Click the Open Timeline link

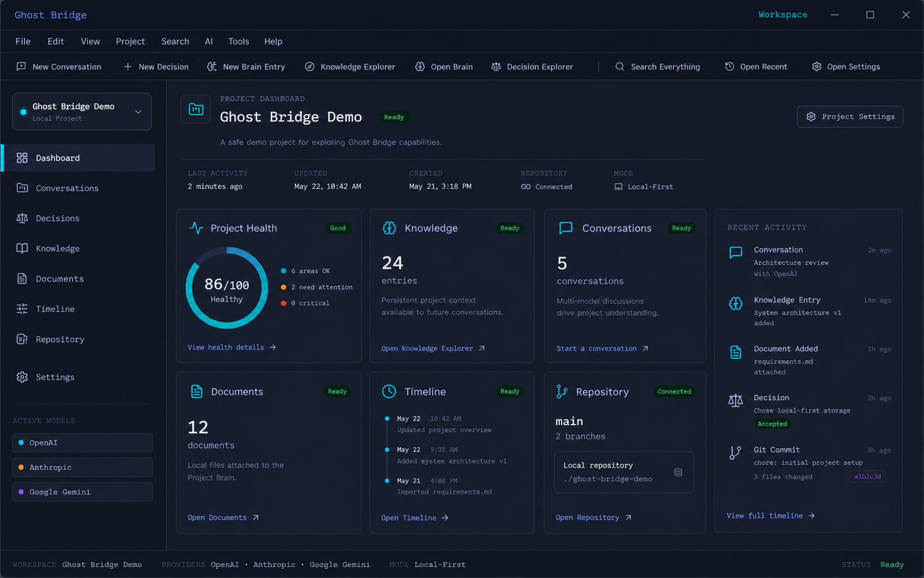(415, 517)
